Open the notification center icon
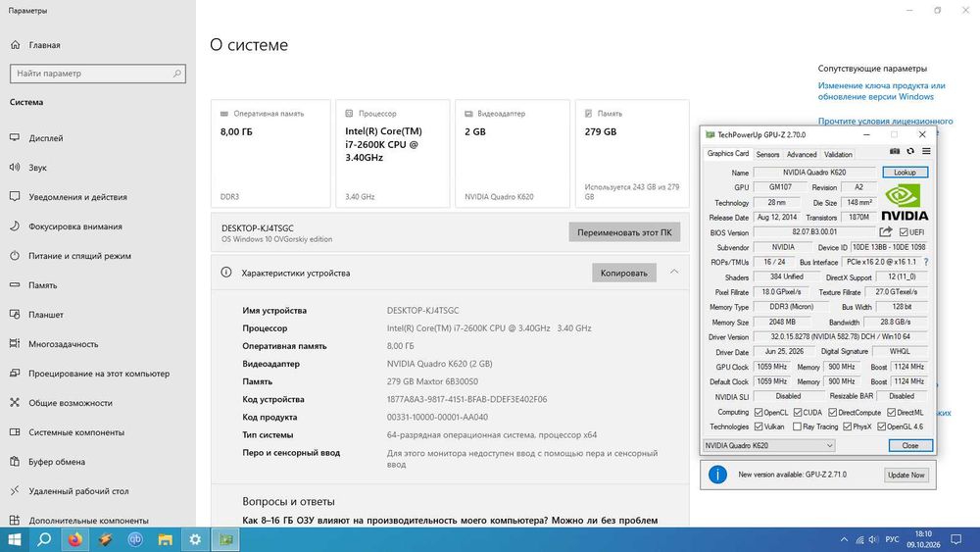Viewport: 980px width, 552px height. pyautogui.click(x=955, y=539)
